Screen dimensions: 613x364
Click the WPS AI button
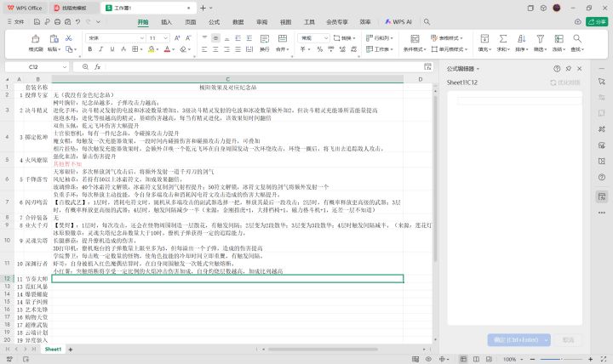(x=398, y=22)
